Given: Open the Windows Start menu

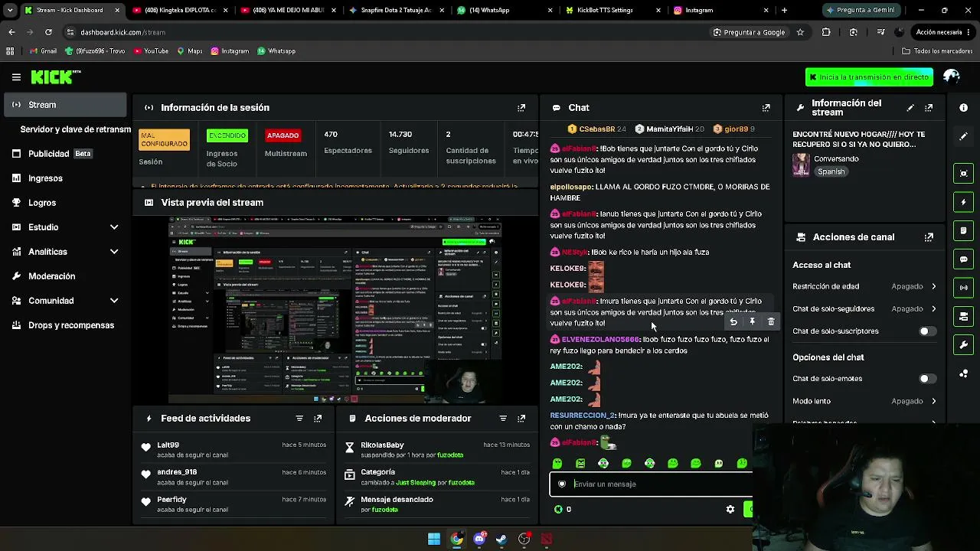Looking at the screenshot, I should click(x=434, y=539).
